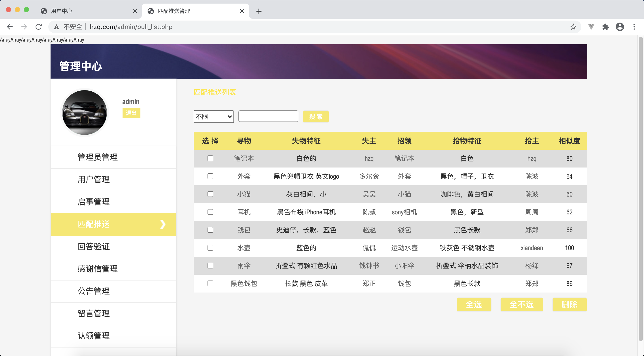This screenshot has height=356, width=644.
Task: Open 留言管理 in sidebar
Action: coord(114,314)
